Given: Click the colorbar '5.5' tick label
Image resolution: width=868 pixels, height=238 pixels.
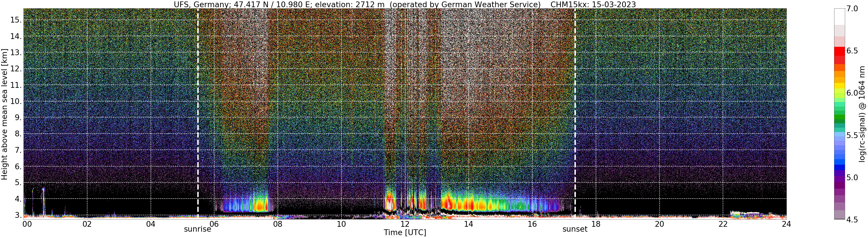Looking at the screenshot, I should 852,135.
